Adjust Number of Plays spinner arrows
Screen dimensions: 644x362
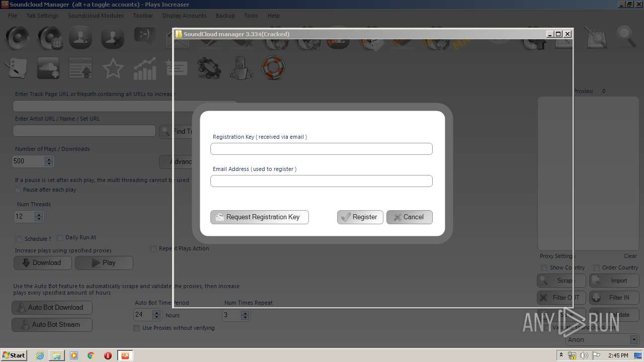click(x=48, y=161)
